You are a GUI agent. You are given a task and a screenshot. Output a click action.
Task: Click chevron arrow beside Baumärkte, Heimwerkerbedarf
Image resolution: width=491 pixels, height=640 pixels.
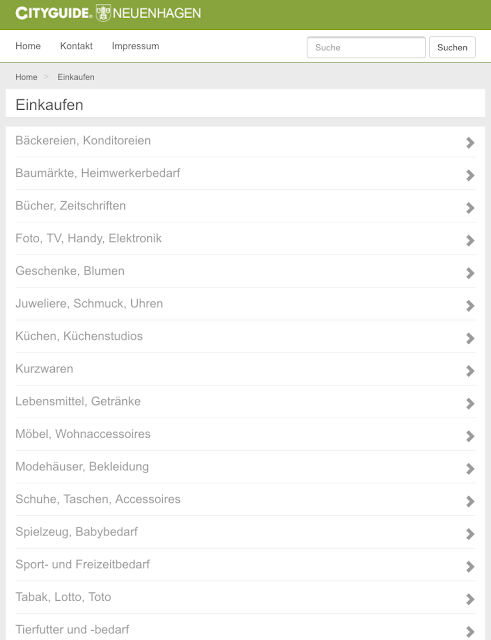pos(470,175)
